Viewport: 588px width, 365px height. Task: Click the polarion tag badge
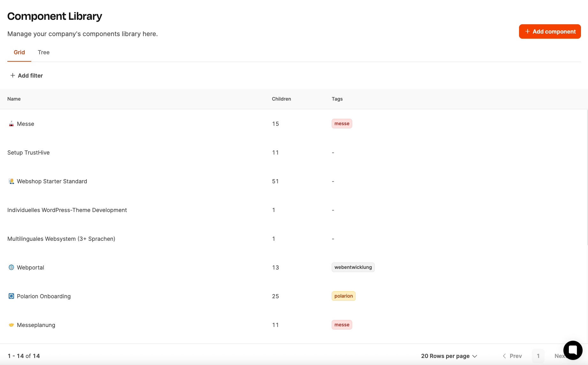tap(343, 296)
